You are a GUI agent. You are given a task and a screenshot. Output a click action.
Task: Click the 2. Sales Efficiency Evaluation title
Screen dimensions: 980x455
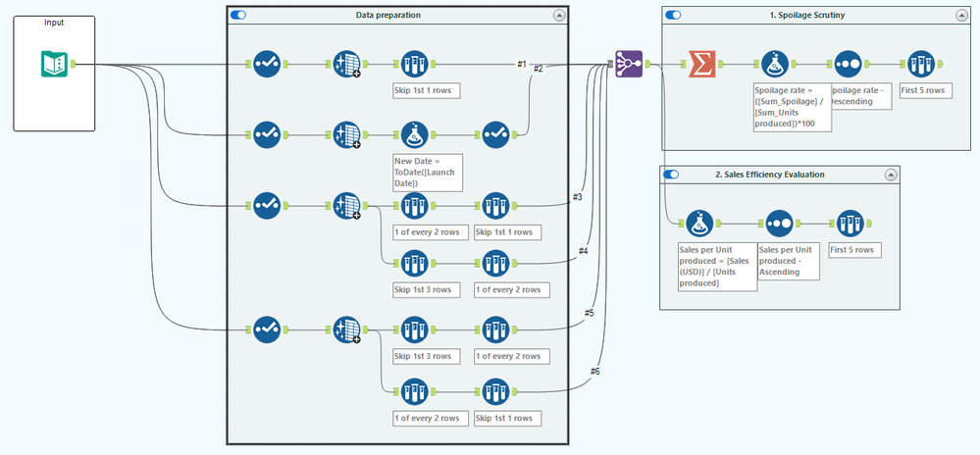coord(769,175)
